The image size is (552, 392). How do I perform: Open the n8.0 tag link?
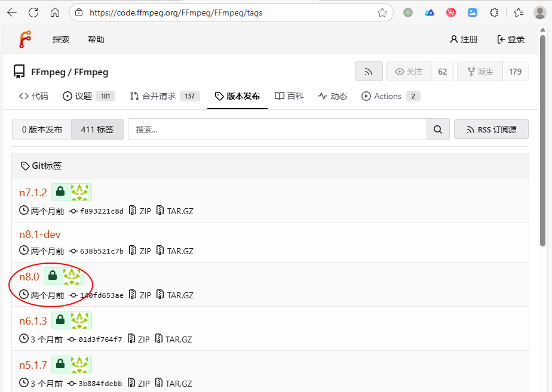[29, 277]
